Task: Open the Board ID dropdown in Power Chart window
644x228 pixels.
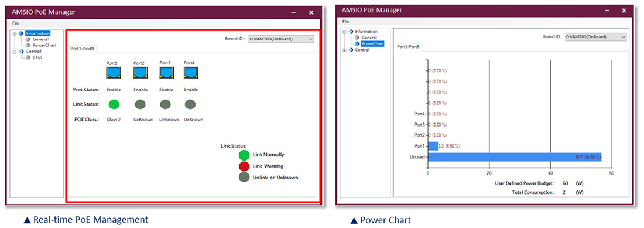Action: click(595, 36)
